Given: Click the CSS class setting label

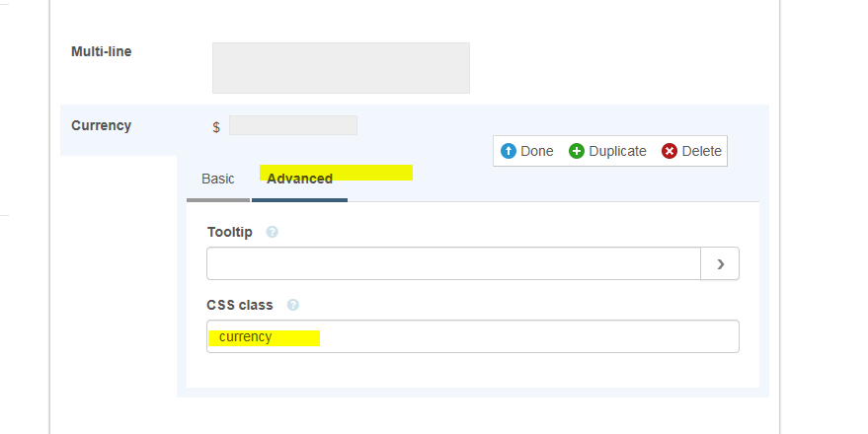Looking at the screenshot, I should (x=240, y=305).
